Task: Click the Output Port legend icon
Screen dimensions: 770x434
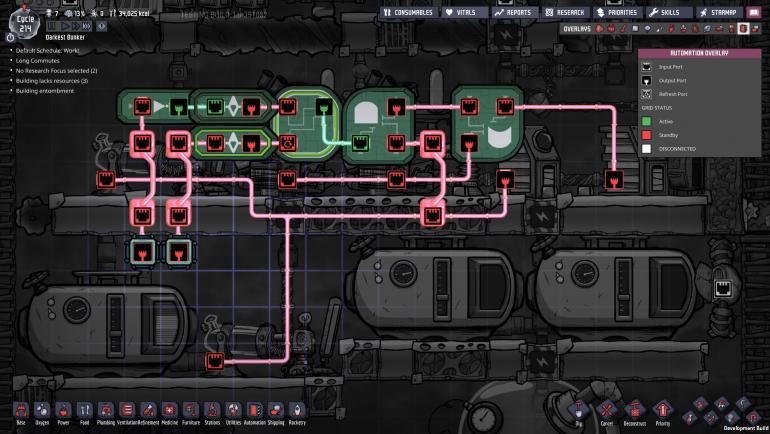Action: click(647, 81)
